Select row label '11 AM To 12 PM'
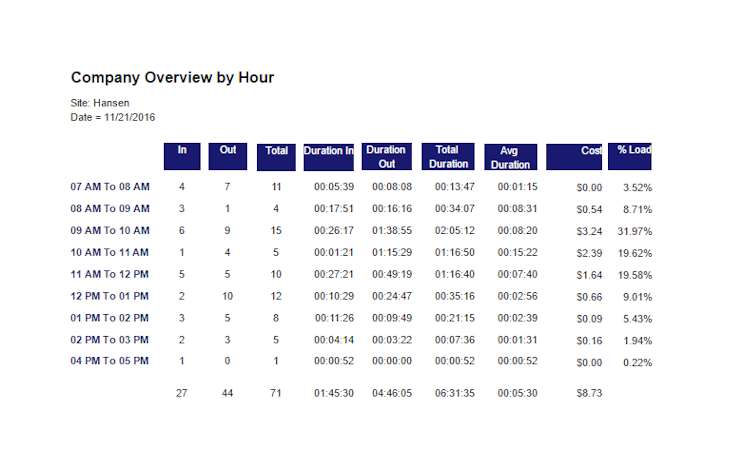 pyautogui.click(x=110, y=274)
